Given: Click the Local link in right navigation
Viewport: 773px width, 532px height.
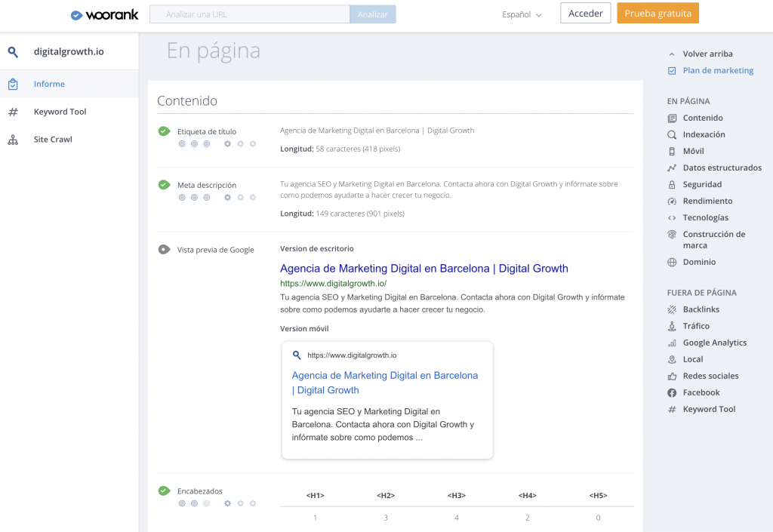Looking at the screenshot, I should coord(693,360).
